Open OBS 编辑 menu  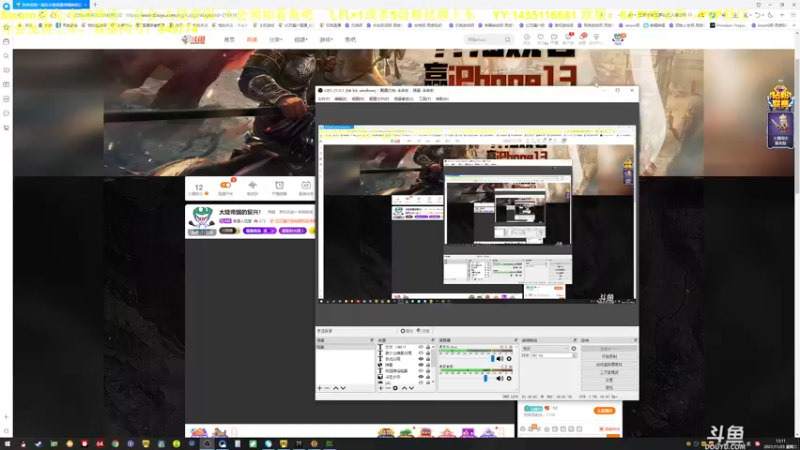pyautogui.click(x=341, y=98)
